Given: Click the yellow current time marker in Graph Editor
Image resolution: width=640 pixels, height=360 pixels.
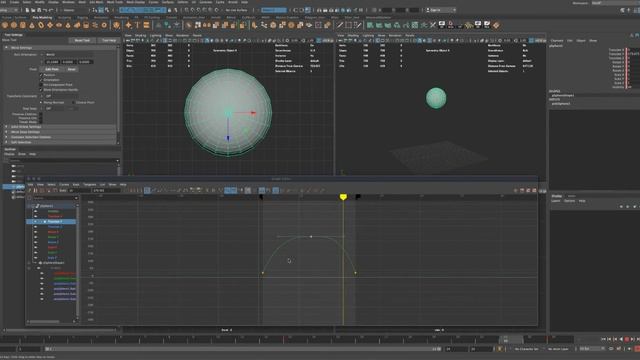Looking at the screenshot, I should pos(343,197).
